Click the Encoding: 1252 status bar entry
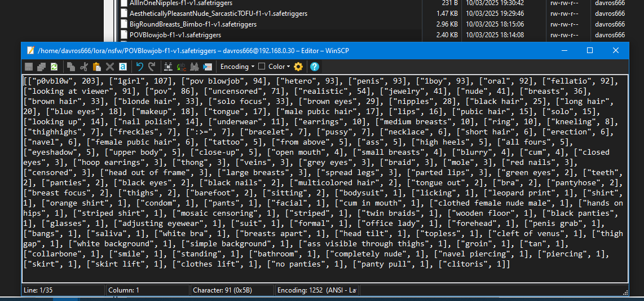 tap(317, 290)
